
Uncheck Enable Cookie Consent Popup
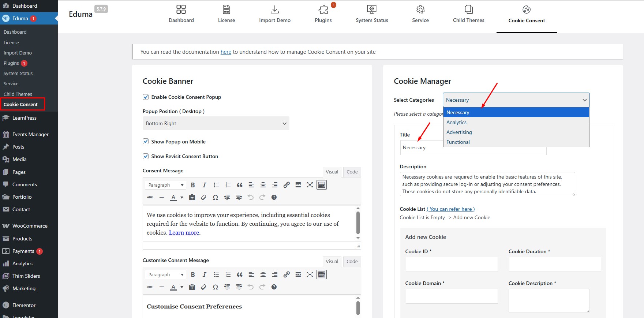coord(146,97)
